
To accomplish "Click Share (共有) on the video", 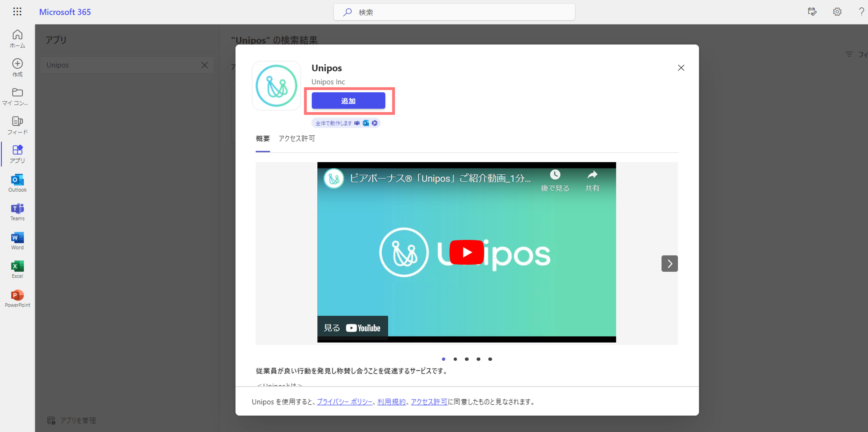I will point(592,181).
